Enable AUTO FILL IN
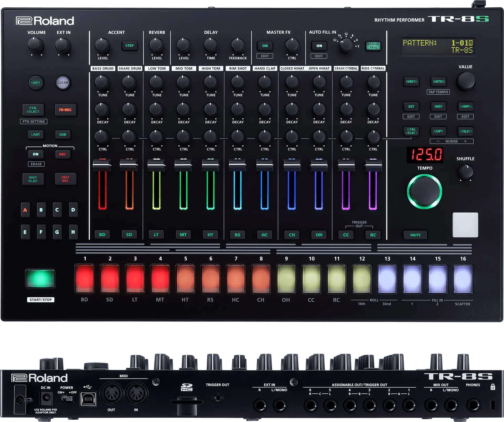The width and height of the screenshot is (504, 422). 319,46
